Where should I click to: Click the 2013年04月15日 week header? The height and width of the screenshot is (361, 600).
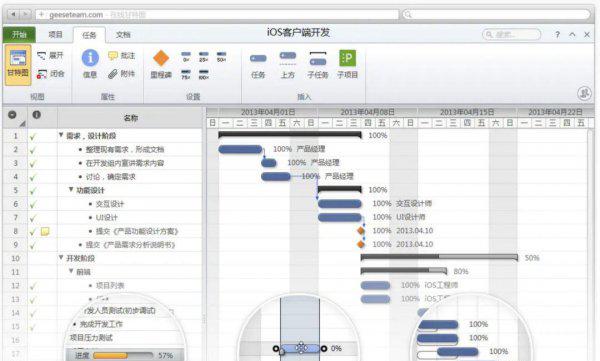tap(467, 112)
